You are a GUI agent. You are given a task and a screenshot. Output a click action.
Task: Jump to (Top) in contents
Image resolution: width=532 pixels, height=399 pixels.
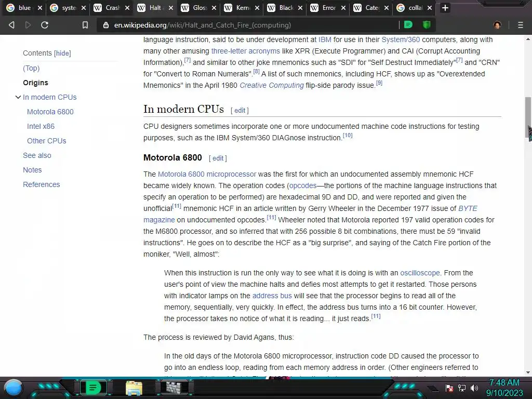(31, 68)
